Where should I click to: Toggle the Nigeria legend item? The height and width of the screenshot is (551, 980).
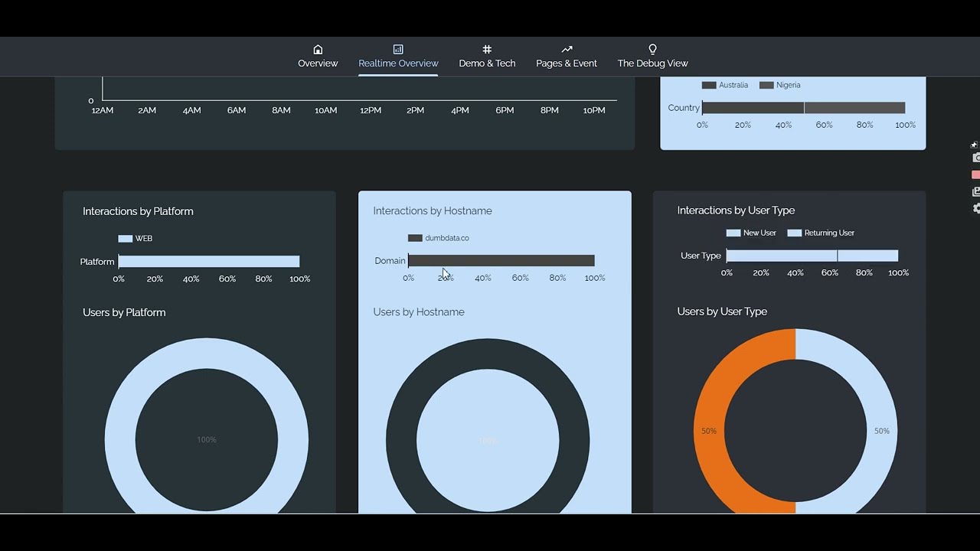(779, 85)
